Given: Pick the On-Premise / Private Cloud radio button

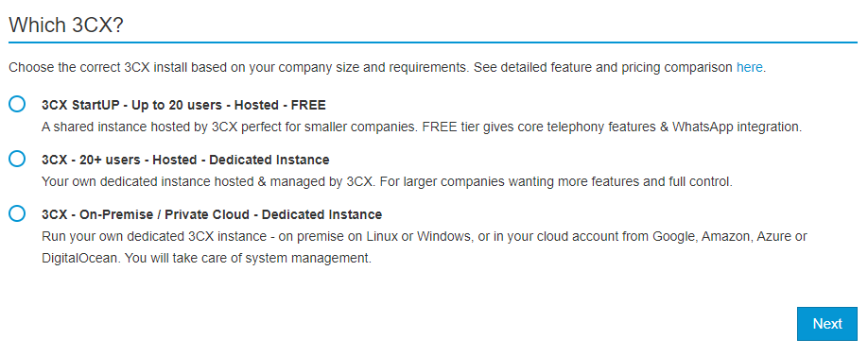Looking at the screenshot, I should (x=17, y=213).
